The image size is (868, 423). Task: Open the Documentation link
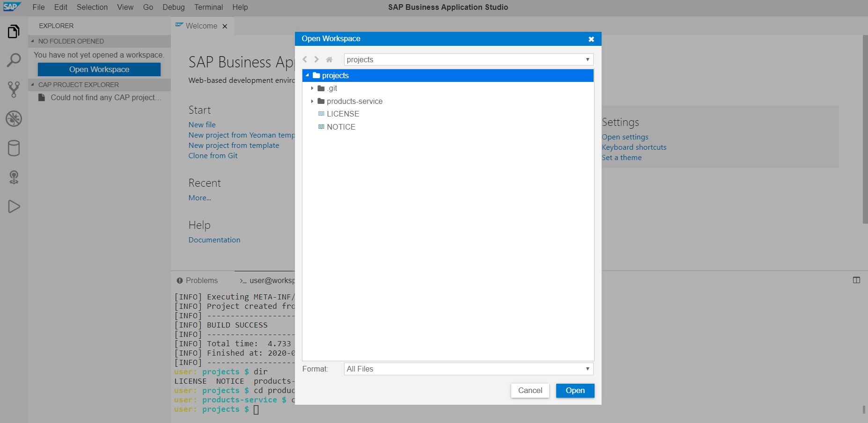coord(214,240)
